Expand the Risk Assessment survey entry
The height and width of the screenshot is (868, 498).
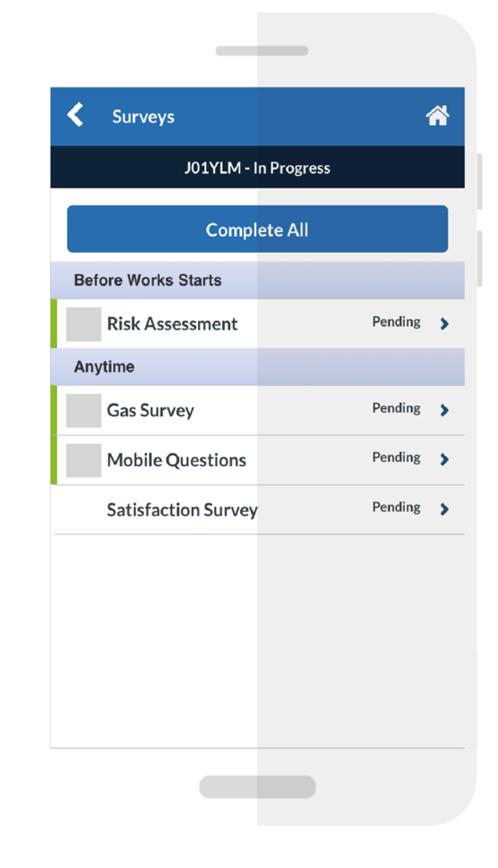click(x=172, y=324)
